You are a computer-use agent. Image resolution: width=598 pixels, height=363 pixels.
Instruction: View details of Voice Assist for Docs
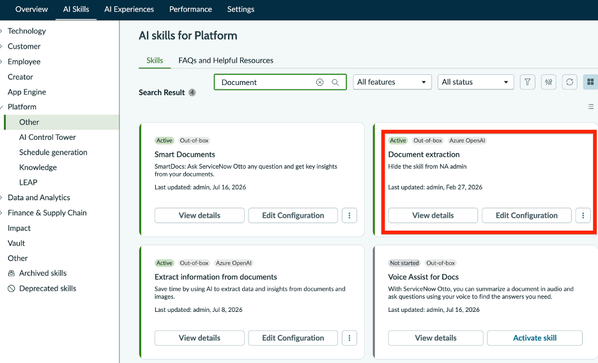tap(436, 338)
